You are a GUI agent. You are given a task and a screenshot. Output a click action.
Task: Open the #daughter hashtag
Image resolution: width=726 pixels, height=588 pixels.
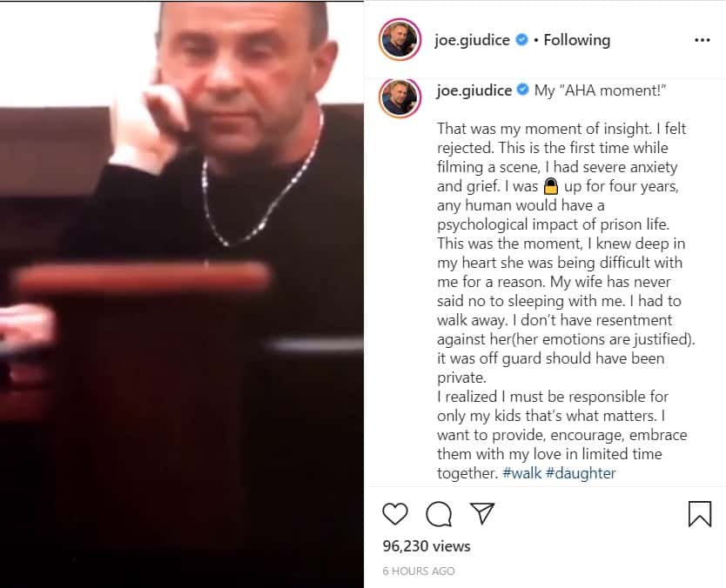coord(581,473)
